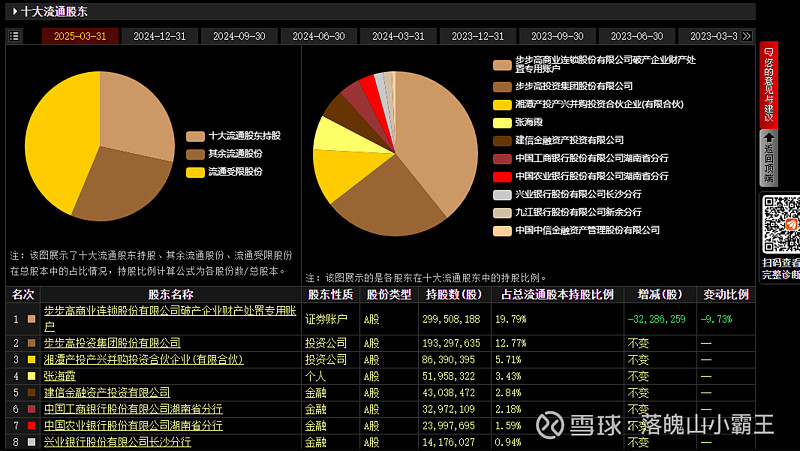Click legend swatch for 中国中信金融资产管理
The image size is (800, 451).
502,231
